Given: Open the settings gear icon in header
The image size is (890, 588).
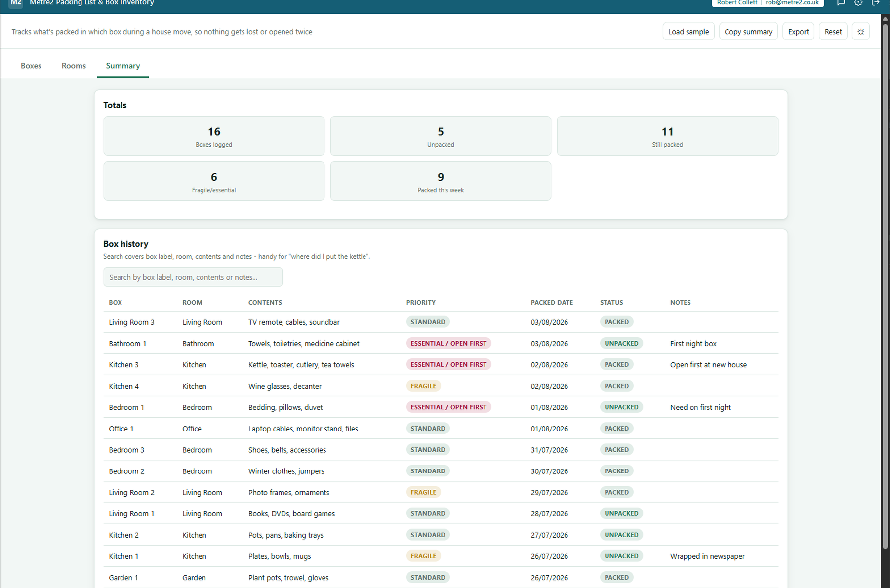Looking at the screenshot, I should pyautogui.click(x=858, y=3).
